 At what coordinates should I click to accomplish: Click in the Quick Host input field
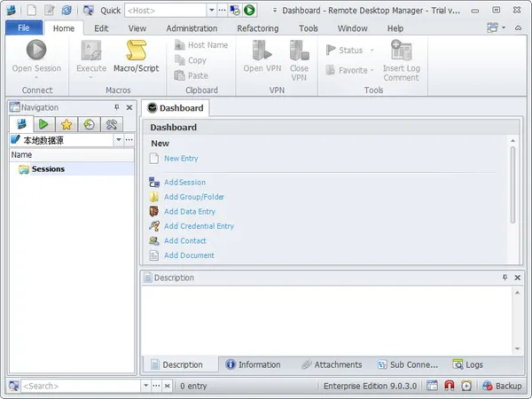(165, 10)
